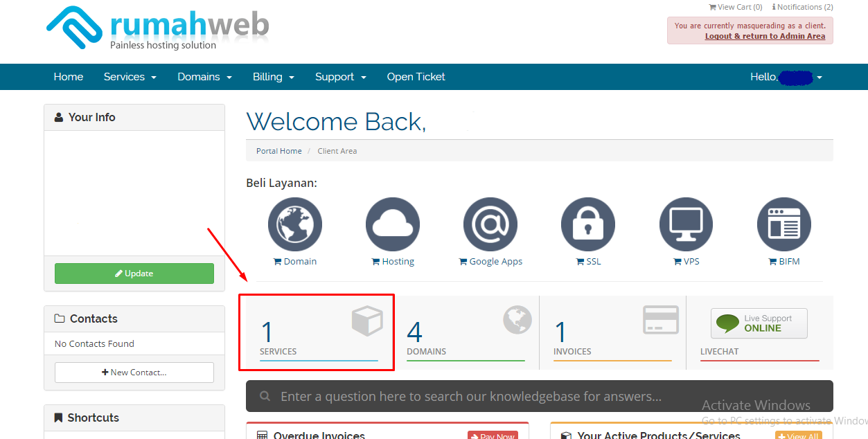Image resolution: width=868 pixels, height=439 pixels.
Task: Select the VPS monitor icon
Action: [687, 224]
